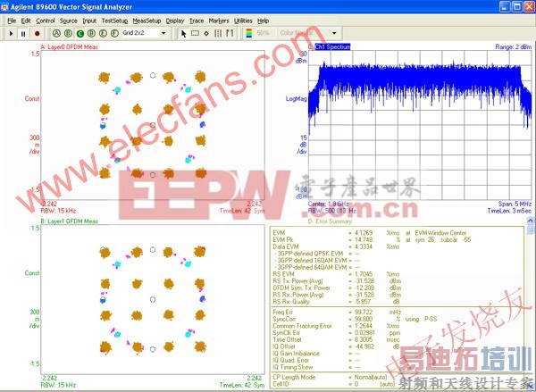Click the 50% display field

[x=263, y=33]
